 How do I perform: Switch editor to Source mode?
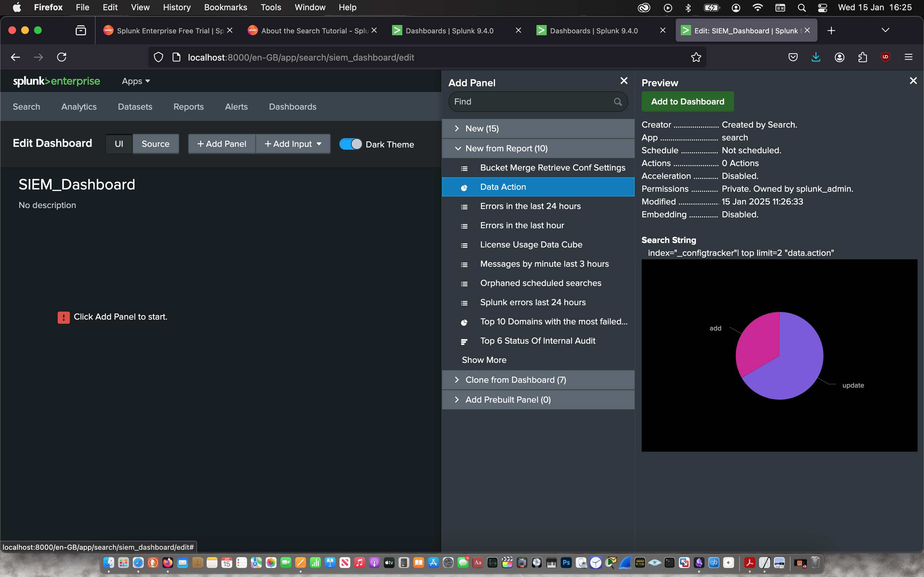(155, 144)
